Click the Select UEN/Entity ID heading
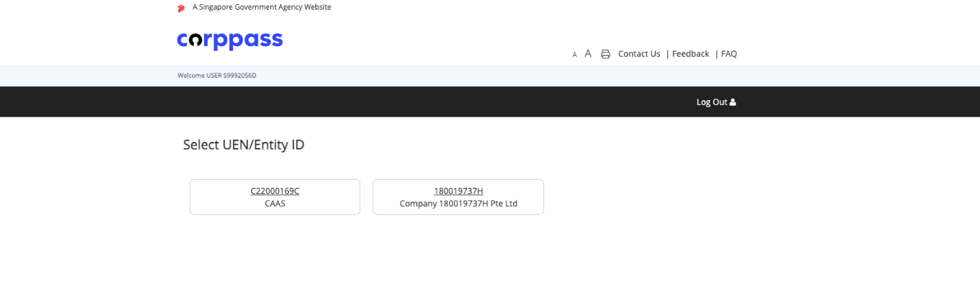 243,145
